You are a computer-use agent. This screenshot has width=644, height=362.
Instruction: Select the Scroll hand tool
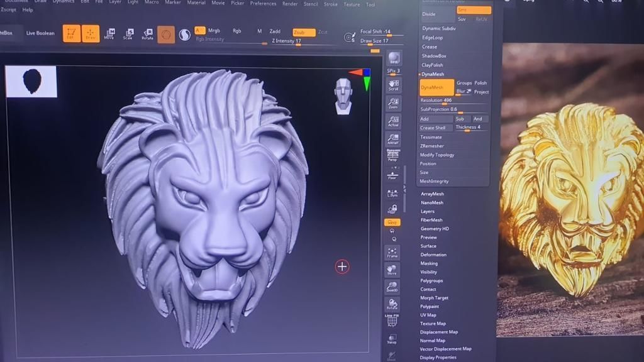[393, 85]
